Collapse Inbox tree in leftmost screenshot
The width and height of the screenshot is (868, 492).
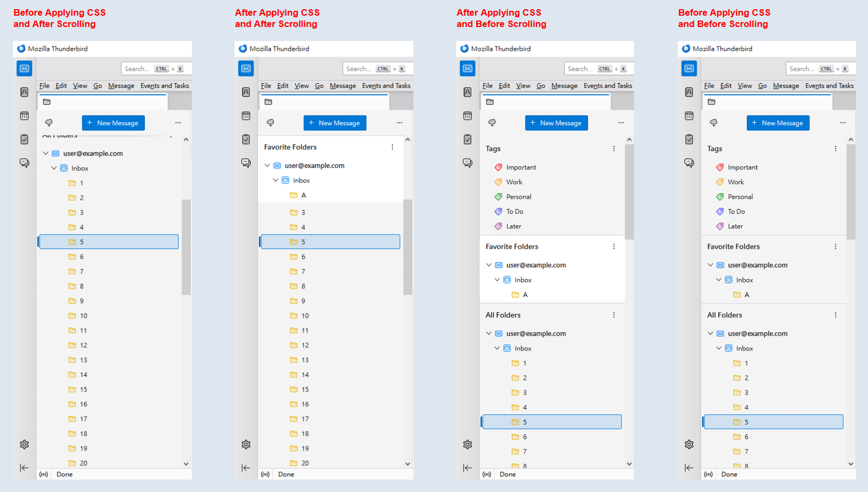click(54, 168)
